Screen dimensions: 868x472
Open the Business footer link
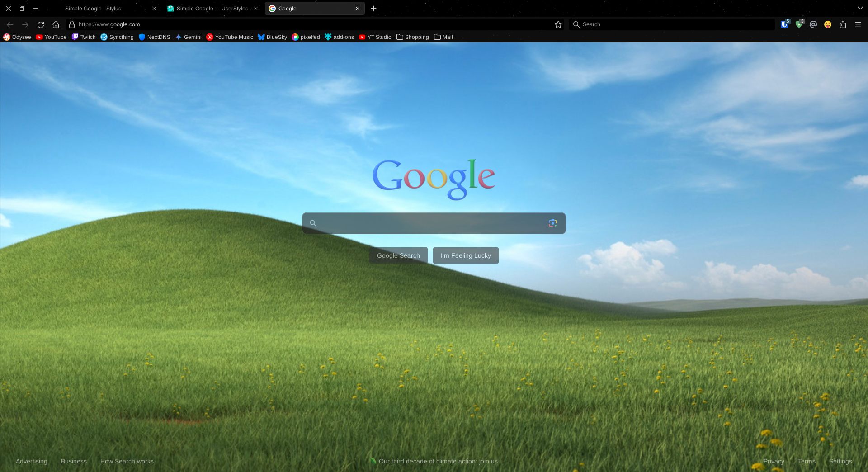pos(74,461)
